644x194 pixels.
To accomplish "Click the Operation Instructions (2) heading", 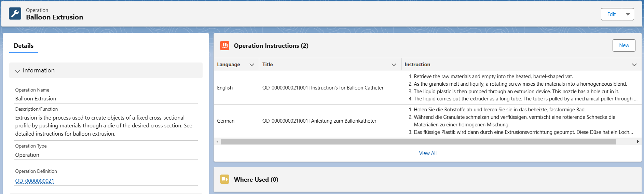I will 271,46.
